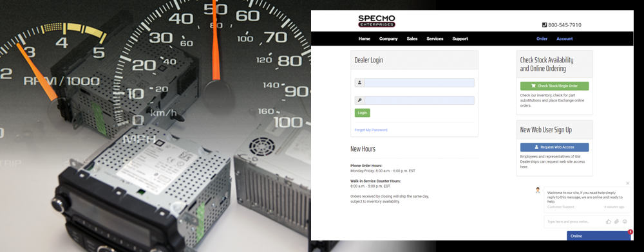Open the emoji picker in chat
Viewport: 644px width, 252px height.
pyautogui.click(x=625, y=222)
